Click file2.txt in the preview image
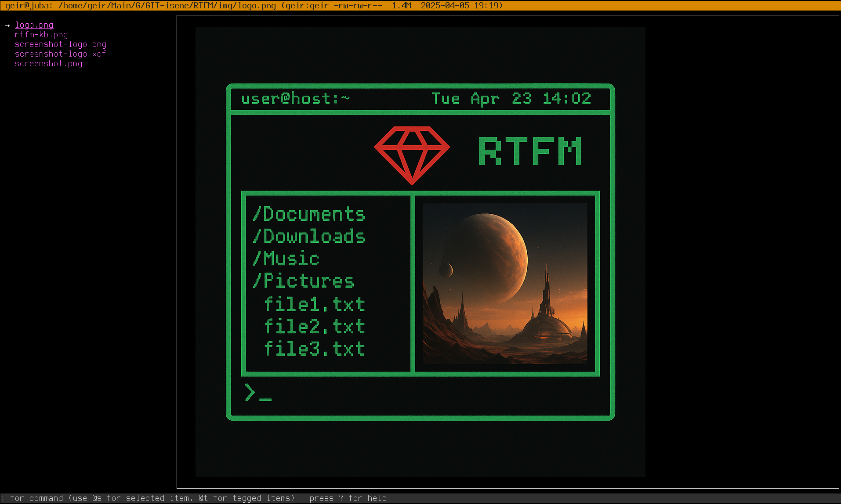Screen dimensions: 841x504 pos(315,326)
